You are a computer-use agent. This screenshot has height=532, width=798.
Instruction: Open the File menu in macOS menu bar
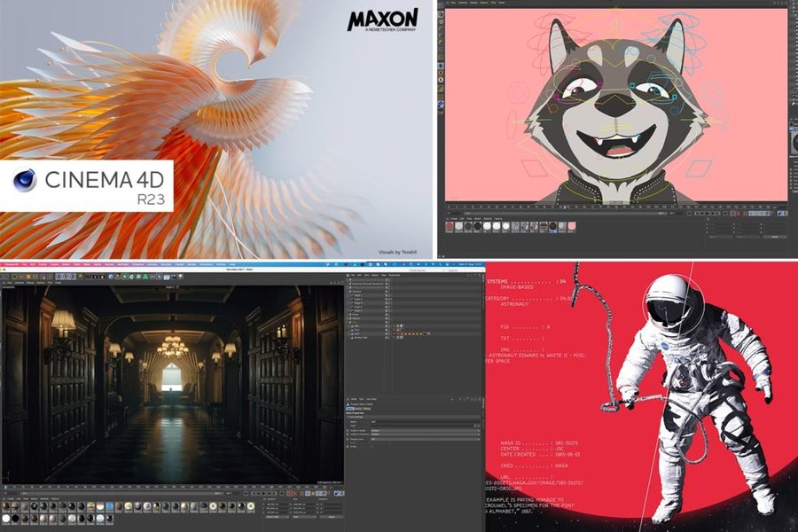pos(24,264)
